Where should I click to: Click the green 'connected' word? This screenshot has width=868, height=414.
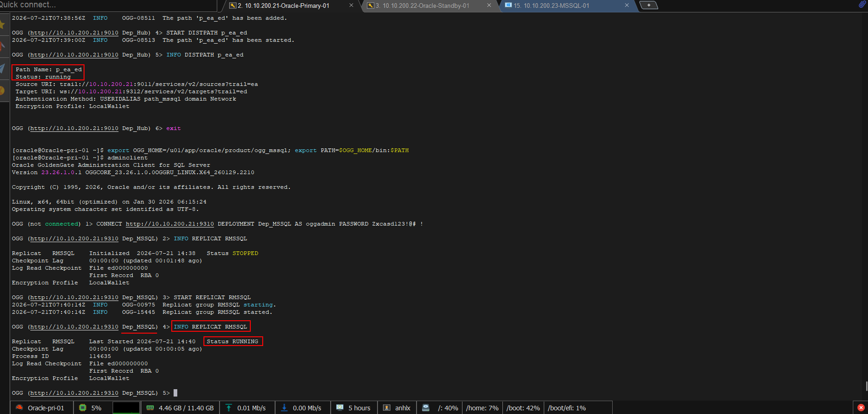point(62,224)
